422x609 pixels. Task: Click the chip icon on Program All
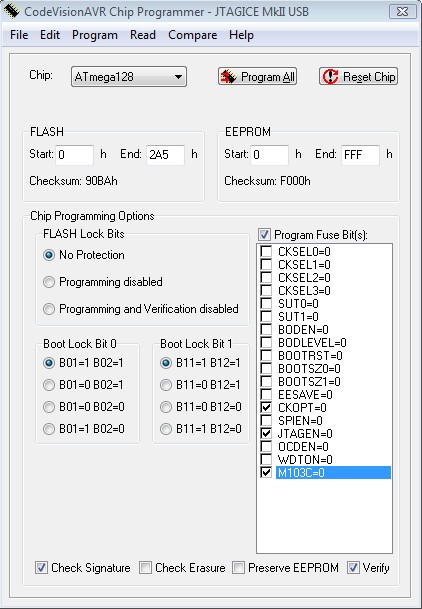coord(229,77)
